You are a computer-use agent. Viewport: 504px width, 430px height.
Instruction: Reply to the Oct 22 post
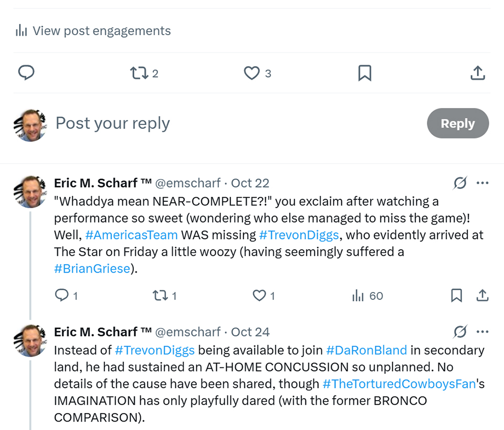[x=62, y=296]
